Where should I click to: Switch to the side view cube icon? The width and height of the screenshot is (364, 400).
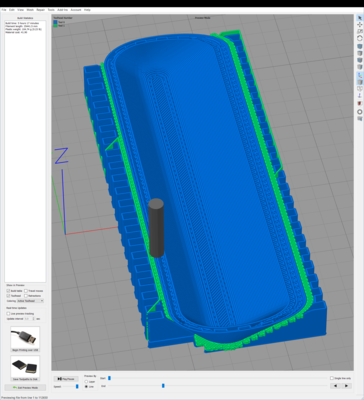tap(360, 67)
